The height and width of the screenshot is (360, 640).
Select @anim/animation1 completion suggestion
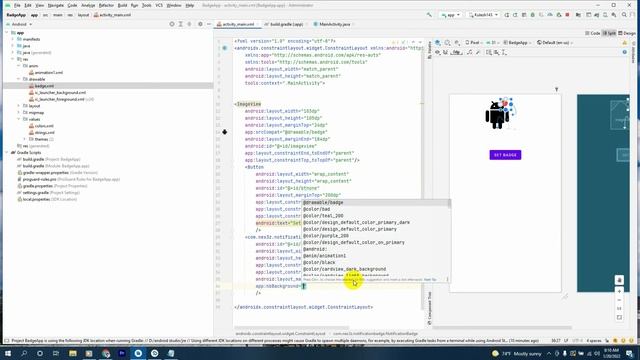pyautogui.click(x=376, y=256)
